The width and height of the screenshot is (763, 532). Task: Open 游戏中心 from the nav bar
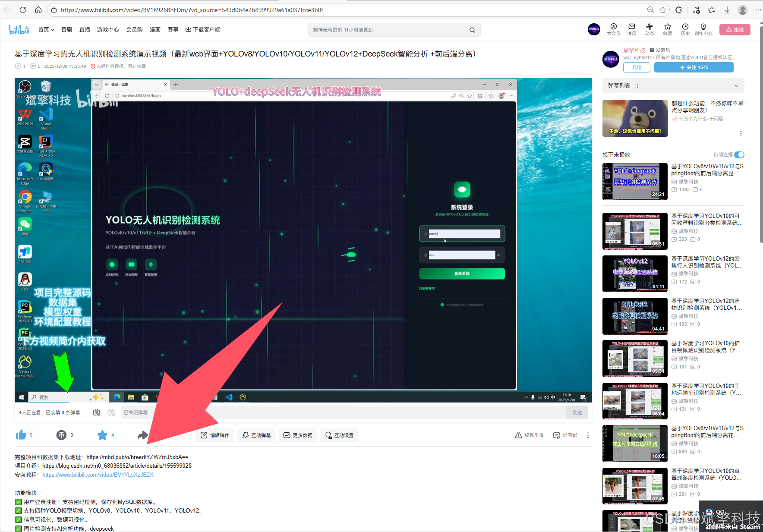(108, 30)
